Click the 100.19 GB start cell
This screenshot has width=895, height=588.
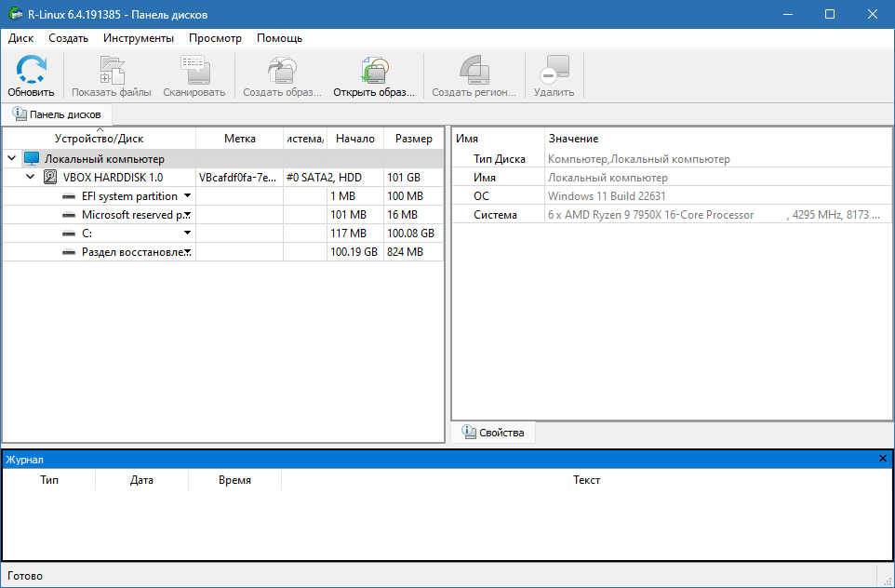coord(354,252)
